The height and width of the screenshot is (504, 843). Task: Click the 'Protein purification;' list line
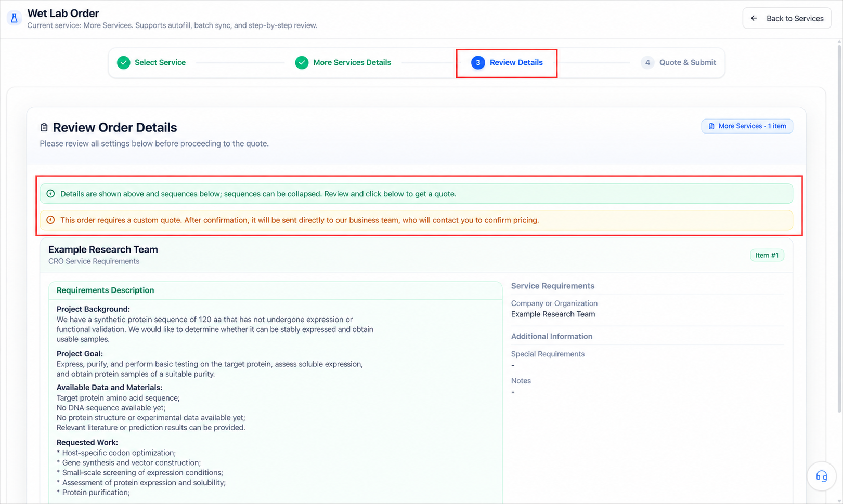[x=93, y=493]
